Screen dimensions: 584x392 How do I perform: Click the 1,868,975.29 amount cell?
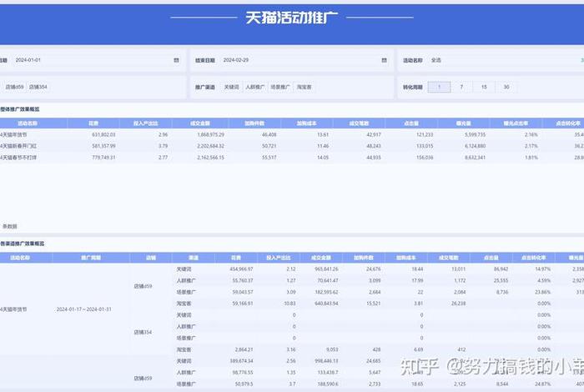pos(210,134)
